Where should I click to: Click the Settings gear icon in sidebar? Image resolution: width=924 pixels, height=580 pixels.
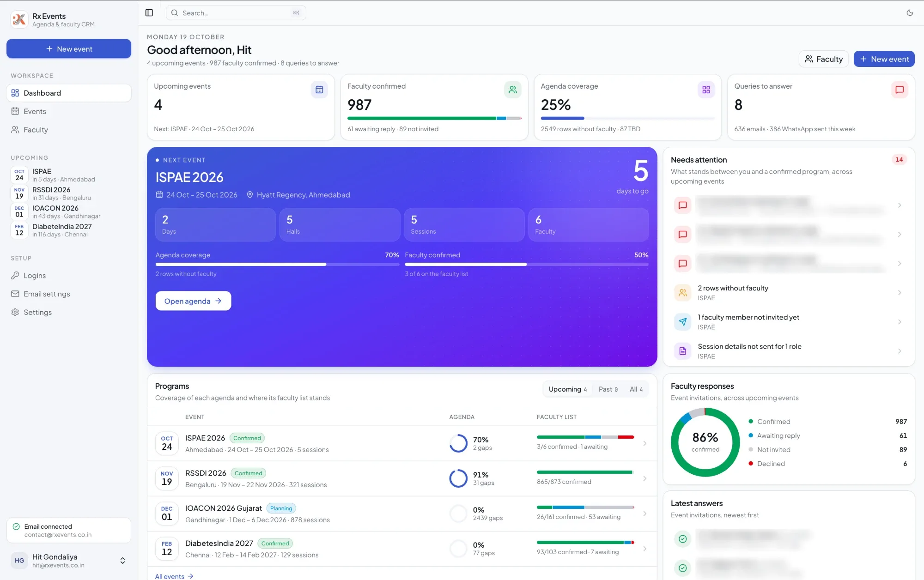pos(15,312)
